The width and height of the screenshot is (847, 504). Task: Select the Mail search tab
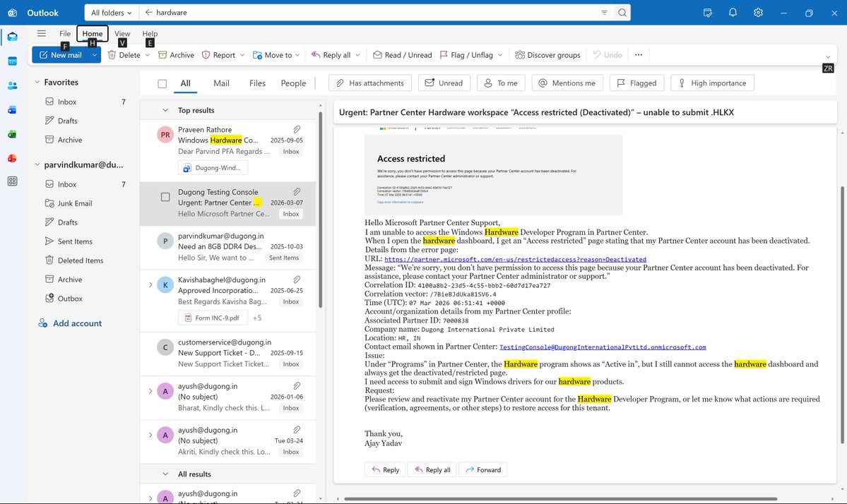(x=221, y=83)
